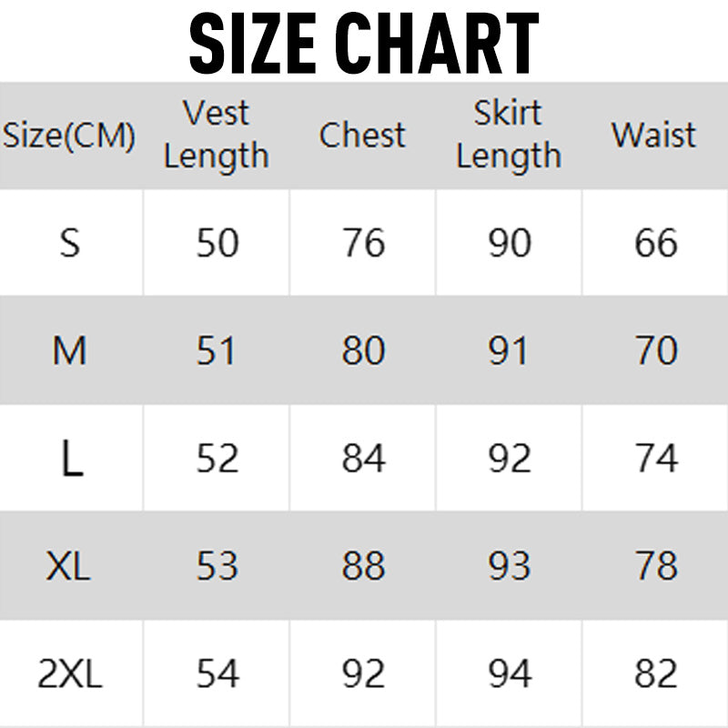Image resolution: width=728 pixels, height=728 pixels.
Task: Click waist value 78 in the XL row
Action: [656, 567]
